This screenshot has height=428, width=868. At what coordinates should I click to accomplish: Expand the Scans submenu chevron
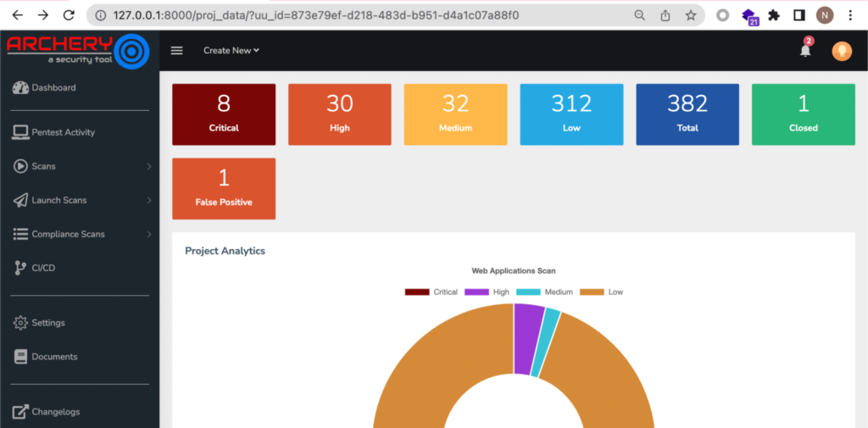tap(149, 166)
